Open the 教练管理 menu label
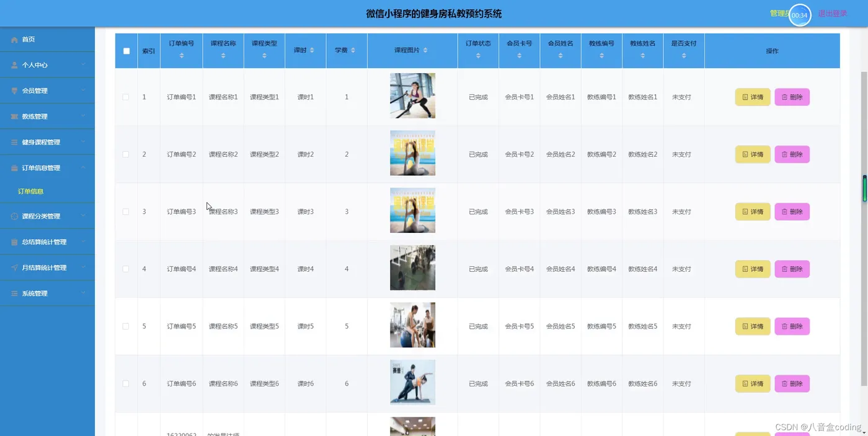 pyautogui.click(x=35, y=116)
